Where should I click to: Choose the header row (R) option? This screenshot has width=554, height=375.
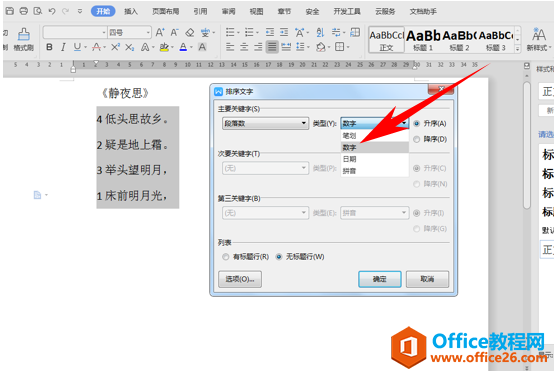pyautogui.click(x=246, y=257)
